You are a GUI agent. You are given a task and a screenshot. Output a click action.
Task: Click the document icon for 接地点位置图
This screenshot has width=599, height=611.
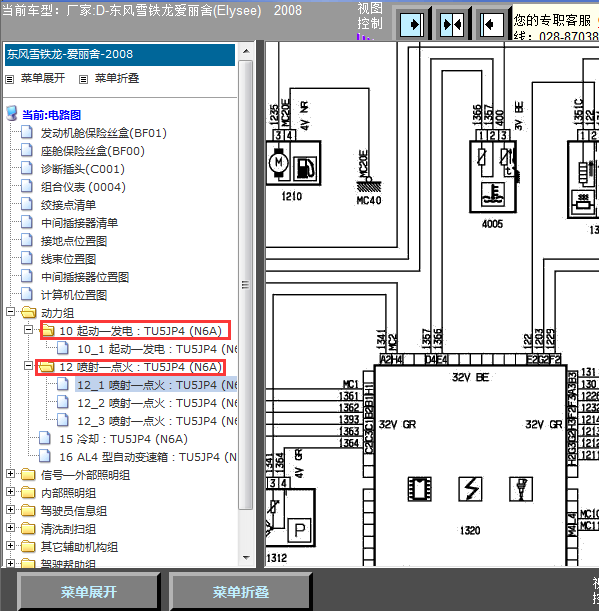(27, 240)
